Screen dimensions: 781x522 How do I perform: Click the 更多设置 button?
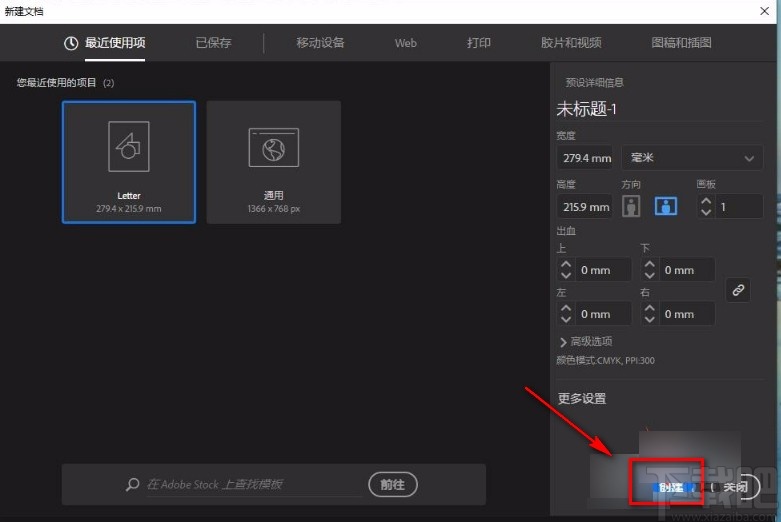coord(582,398)
